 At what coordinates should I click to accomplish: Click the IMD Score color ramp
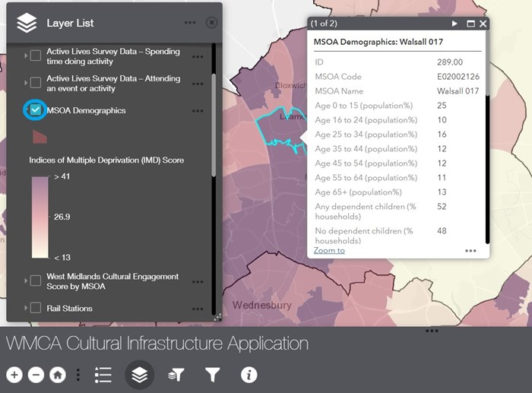tap(40, 217)
